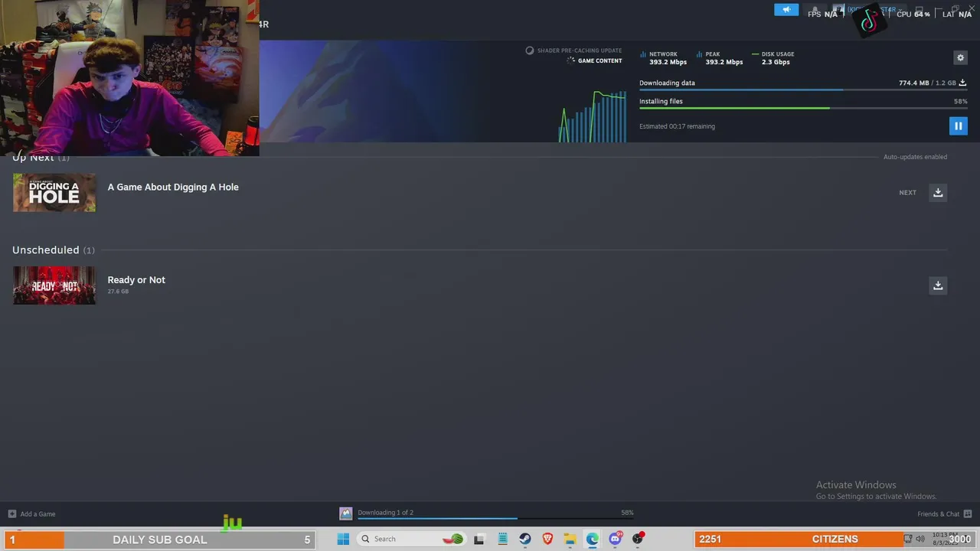
Task: Click download icon beside 1.2 GB total
Action: 962,83
